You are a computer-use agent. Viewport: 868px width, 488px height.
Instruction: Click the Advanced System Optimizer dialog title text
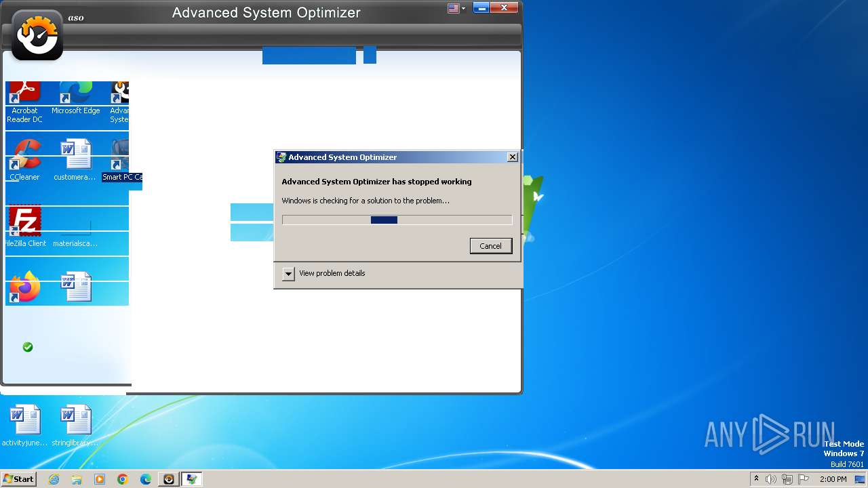[x=342, y=157]
